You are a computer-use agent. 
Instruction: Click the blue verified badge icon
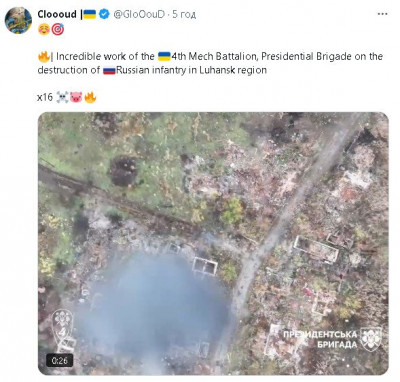click(104, 14)
